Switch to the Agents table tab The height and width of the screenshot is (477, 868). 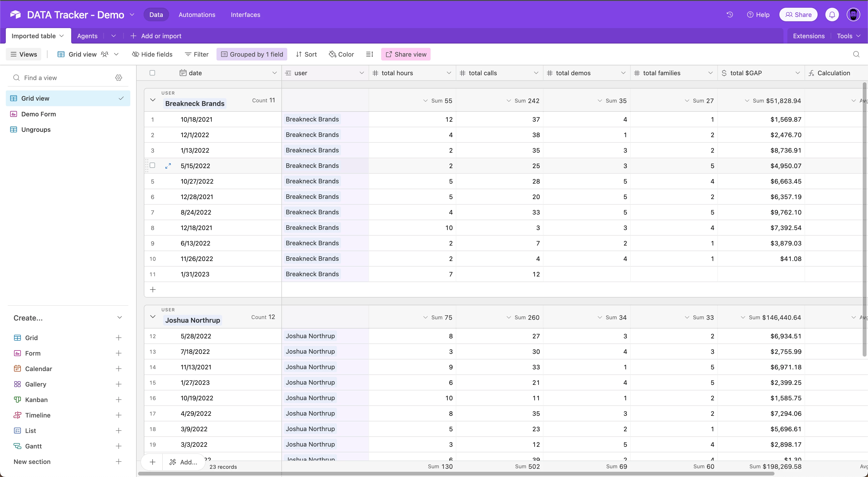(87, 36)
